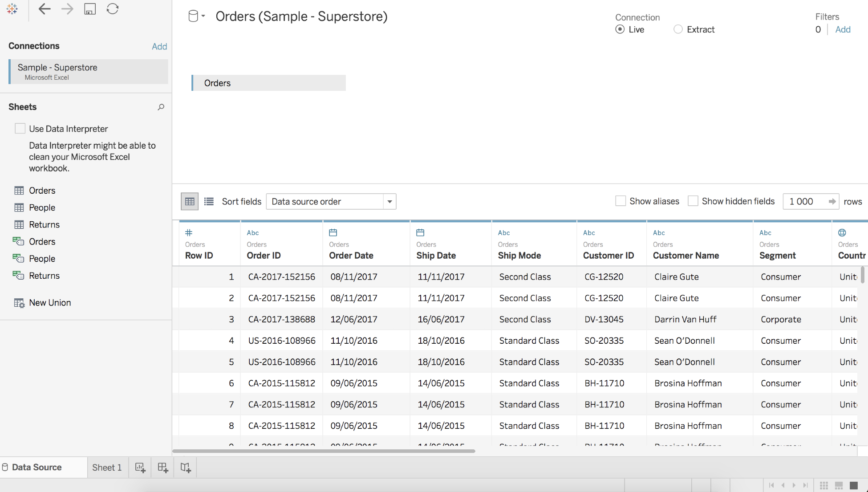Select the People sheet table

click(x=42, y=207)
